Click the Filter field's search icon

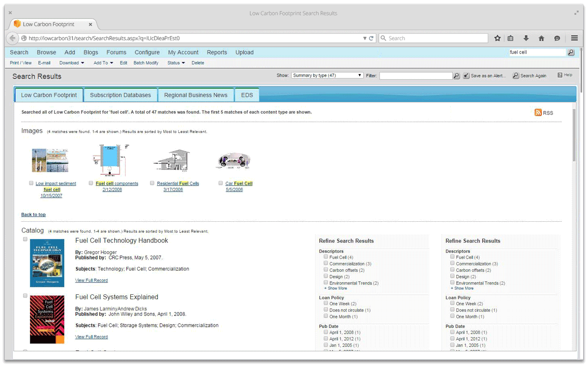tap(456, 76)
